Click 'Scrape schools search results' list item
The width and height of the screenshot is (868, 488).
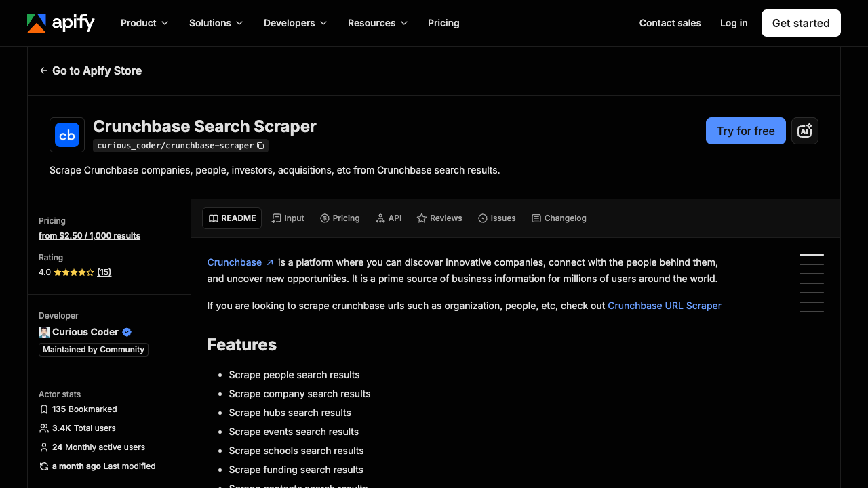coord(296,451)
